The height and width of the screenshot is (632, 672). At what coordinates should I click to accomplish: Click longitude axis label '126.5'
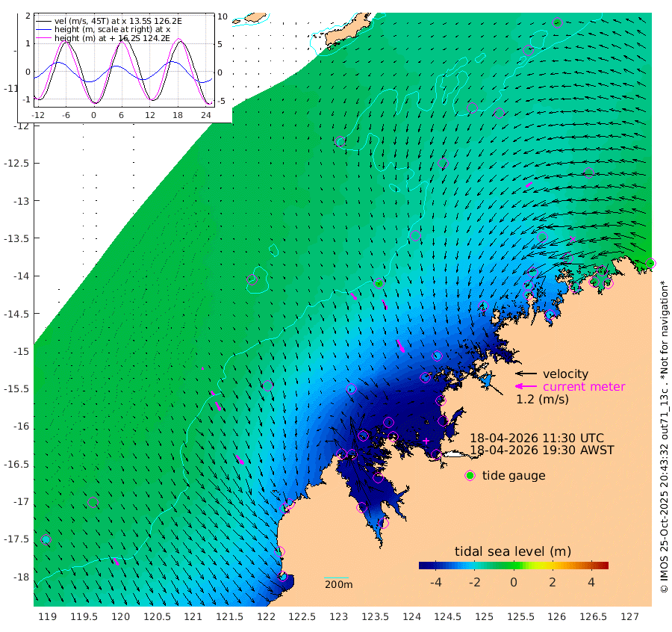pos(593,616)
